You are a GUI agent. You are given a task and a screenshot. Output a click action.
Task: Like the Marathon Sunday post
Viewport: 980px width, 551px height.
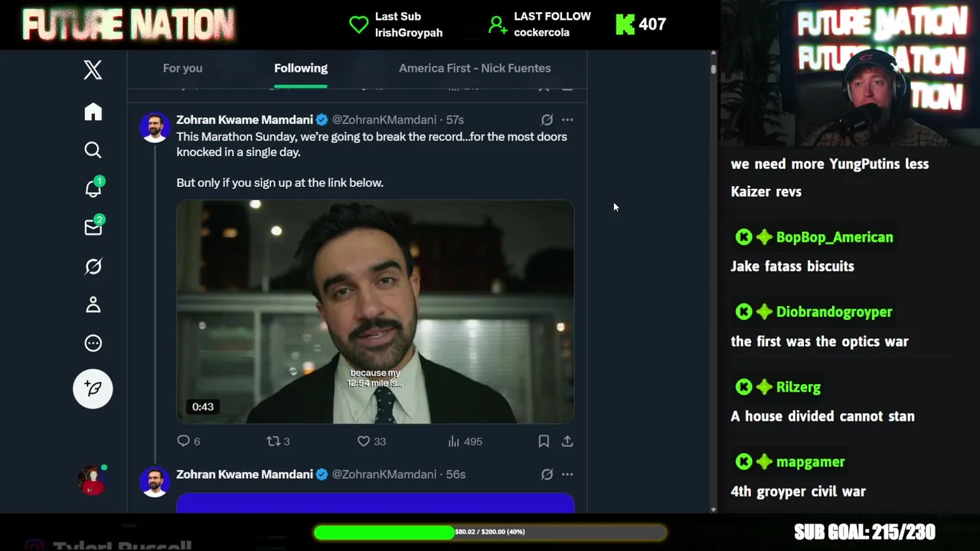point(364,442)
